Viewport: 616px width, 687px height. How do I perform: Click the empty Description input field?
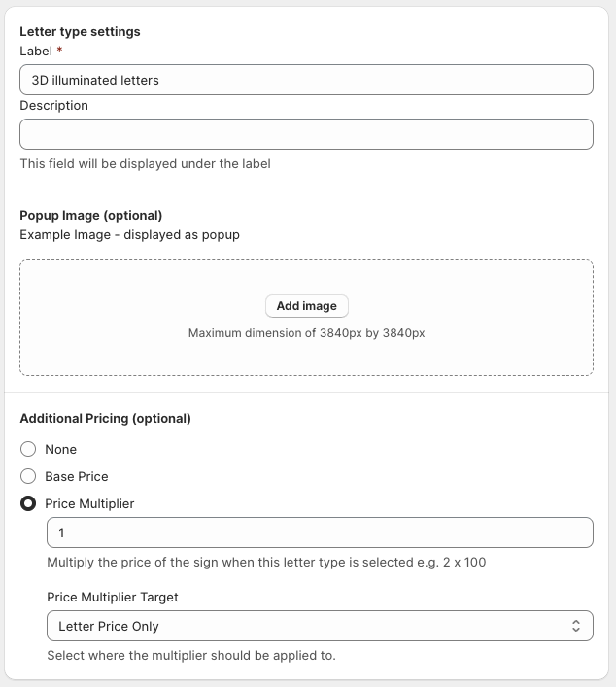(x=306, y=134)
